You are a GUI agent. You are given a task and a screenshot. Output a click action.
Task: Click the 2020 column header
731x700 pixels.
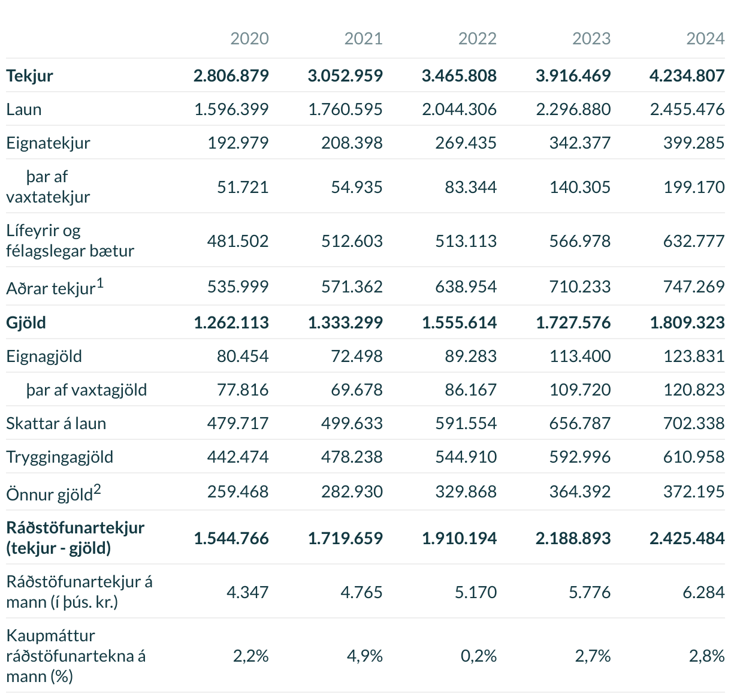[x=249, y=39]
